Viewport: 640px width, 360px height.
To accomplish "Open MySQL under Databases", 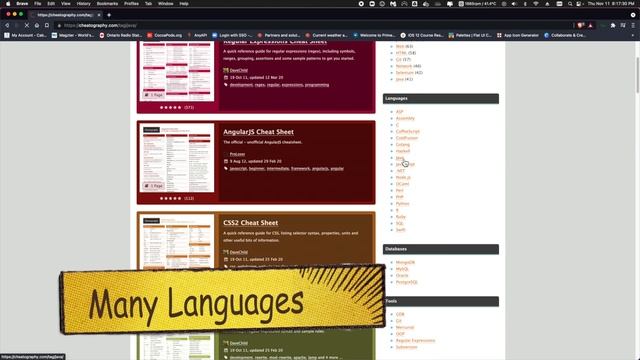I will [x=402, y=269].
